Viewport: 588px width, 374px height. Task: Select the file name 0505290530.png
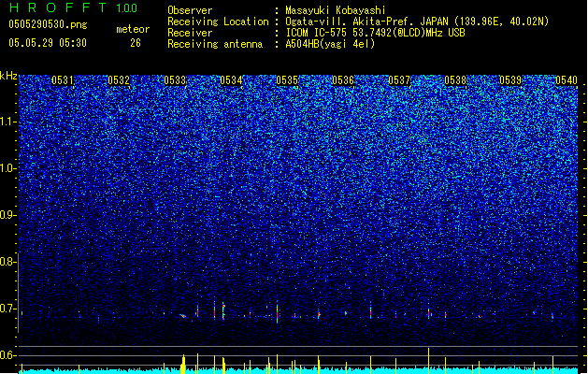pos(48,24)
